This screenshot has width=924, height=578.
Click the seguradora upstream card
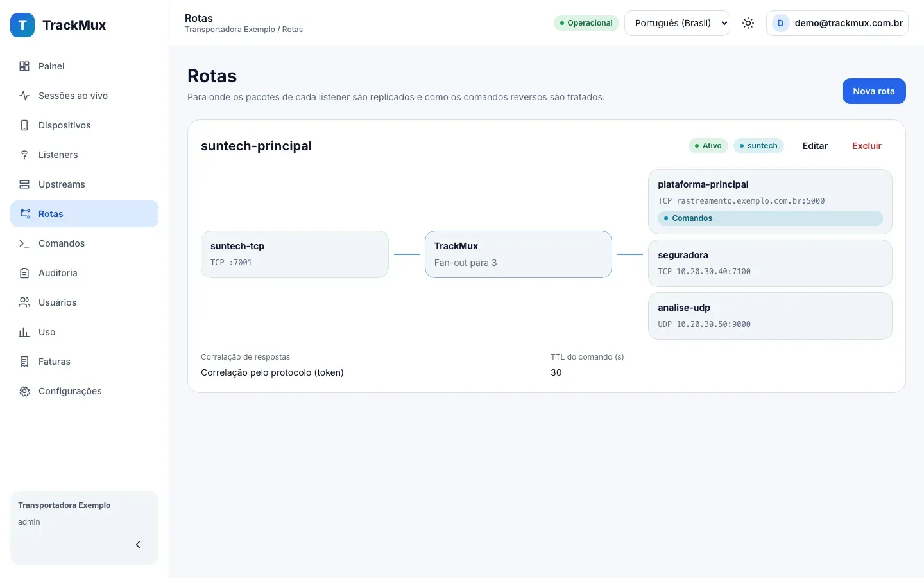click(x=770, y=263)
